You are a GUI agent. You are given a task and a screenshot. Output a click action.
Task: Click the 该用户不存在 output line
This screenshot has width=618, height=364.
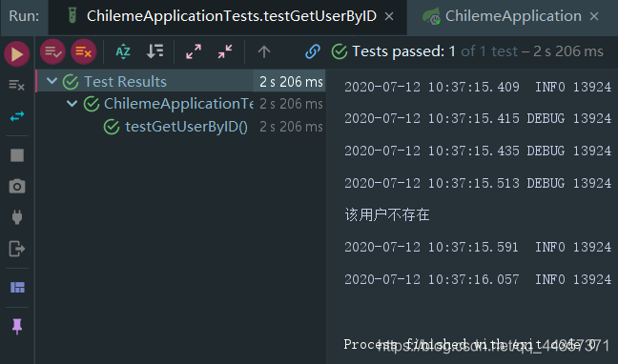click(387, 214)
